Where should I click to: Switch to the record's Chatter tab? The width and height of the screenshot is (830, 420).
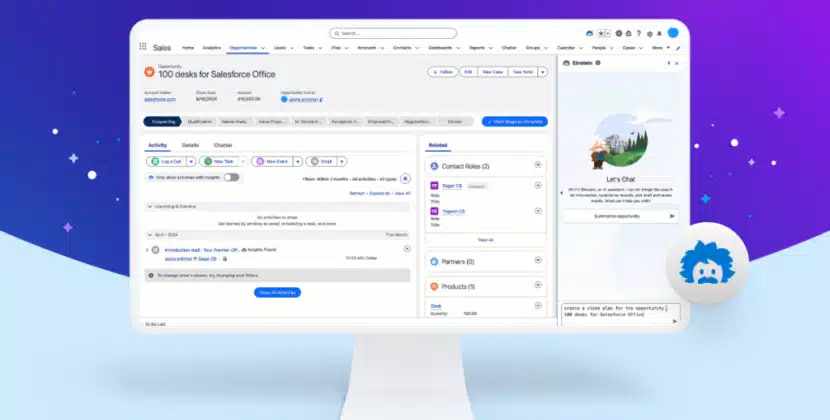click(x=223, y=145)
